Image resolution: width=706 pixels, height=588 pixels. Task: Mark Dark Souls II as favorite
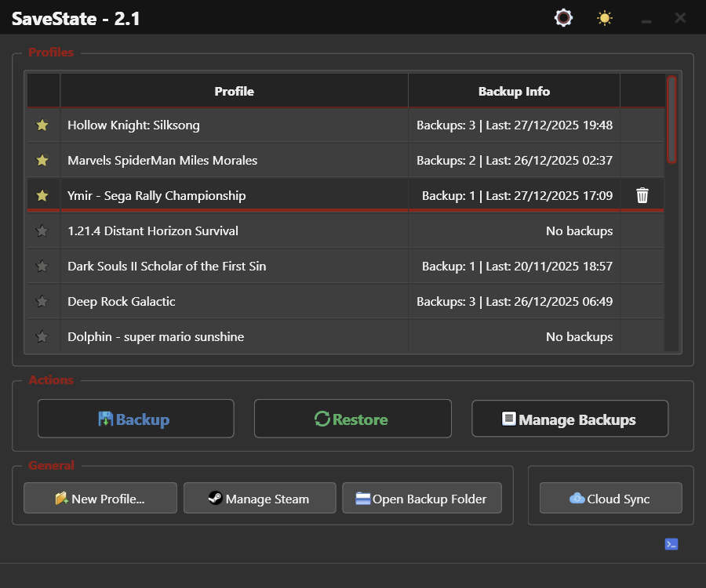point(42,267)
